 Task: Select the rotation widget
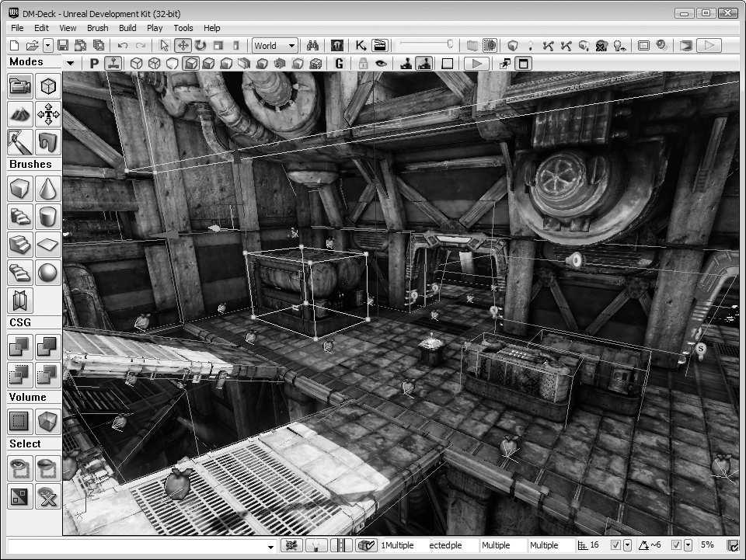click(x=200, y=46)
